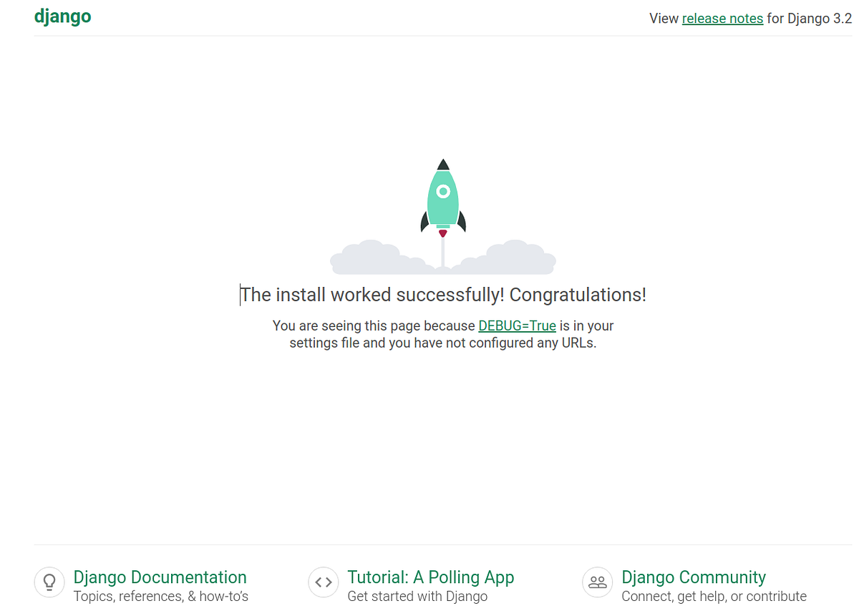Follow the DEBUG=True settings link

(x=517, y=326)
